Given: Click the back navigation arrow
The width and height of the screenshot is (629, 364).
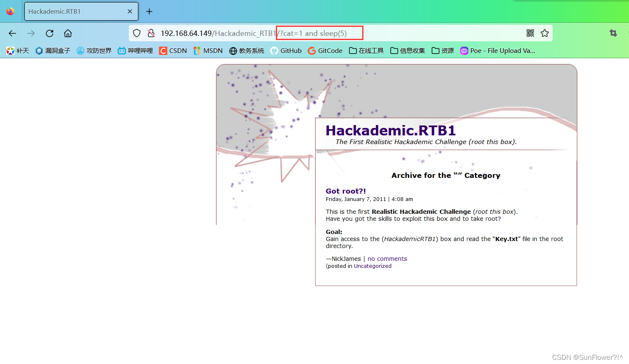Looking at the screenshot, I should tap(12, 33).
